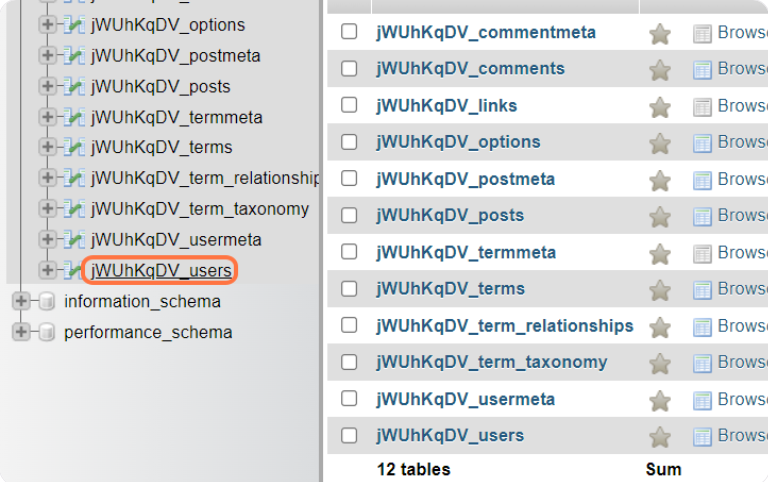Expand the information_schema database node
The height and width of the screenshot is (482, 768).
pyautogui.click(x=20, y=301)
